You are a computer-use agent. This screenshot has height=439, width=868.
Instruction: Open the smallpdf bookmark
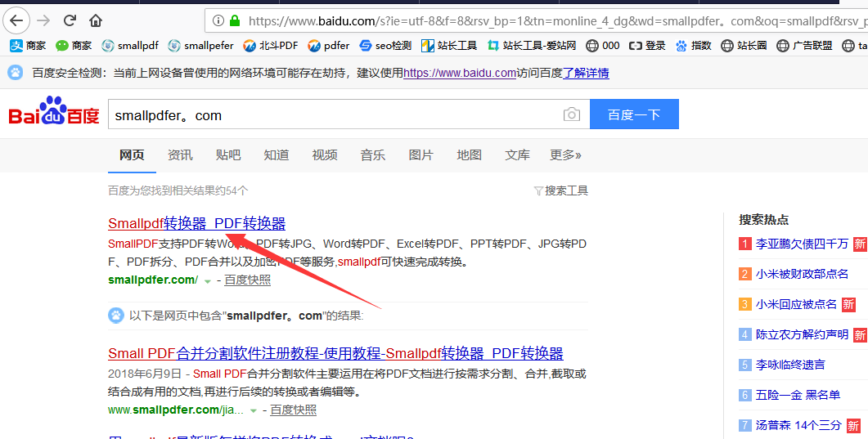[x=130, y=46]
